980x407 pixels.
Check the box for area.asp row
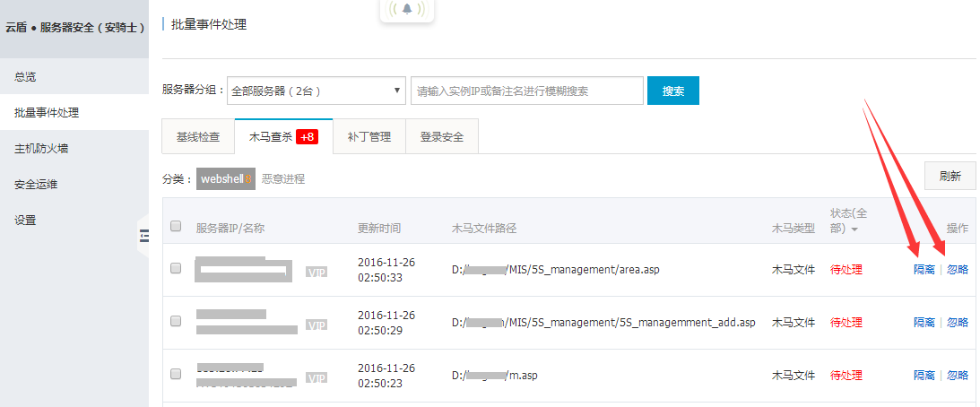tap(176, 268)
